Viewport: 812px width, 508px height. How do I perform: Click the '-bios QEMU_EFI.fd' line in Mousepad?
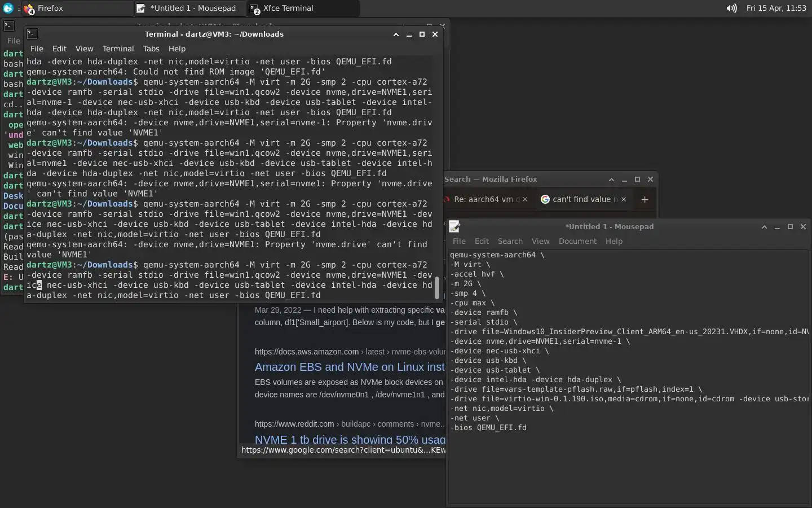(488, 427)
